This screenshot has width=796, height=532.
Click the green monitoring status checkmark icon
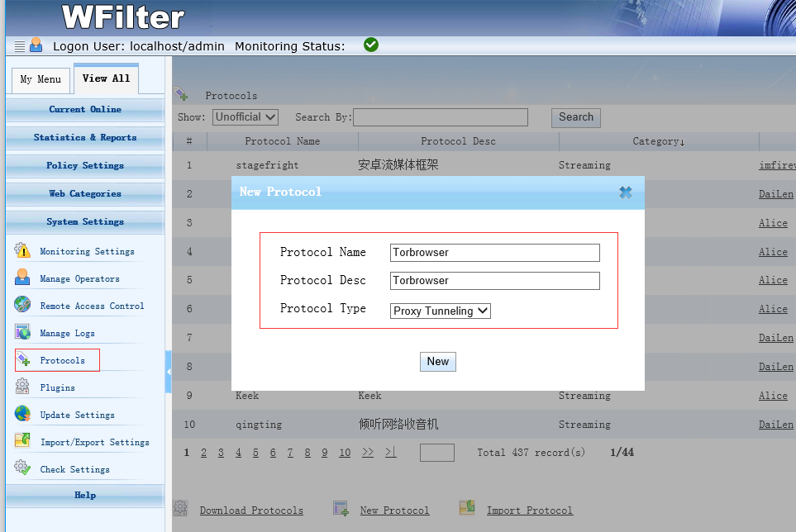371,45
